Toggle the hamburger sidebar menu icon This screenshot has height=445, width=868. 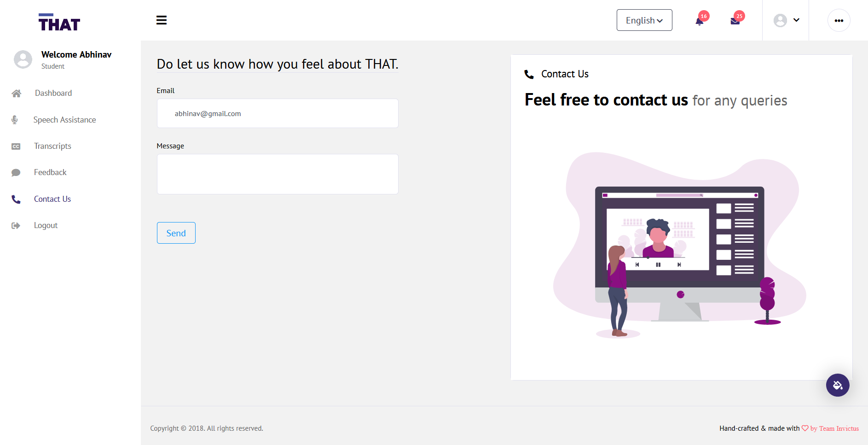point(162,20)
